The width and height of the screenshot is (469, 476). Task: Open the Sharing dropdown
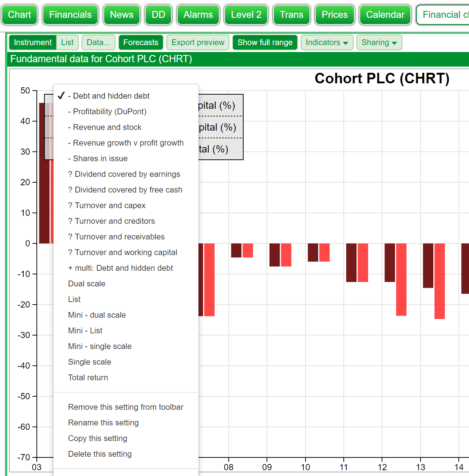coord(379,43)
